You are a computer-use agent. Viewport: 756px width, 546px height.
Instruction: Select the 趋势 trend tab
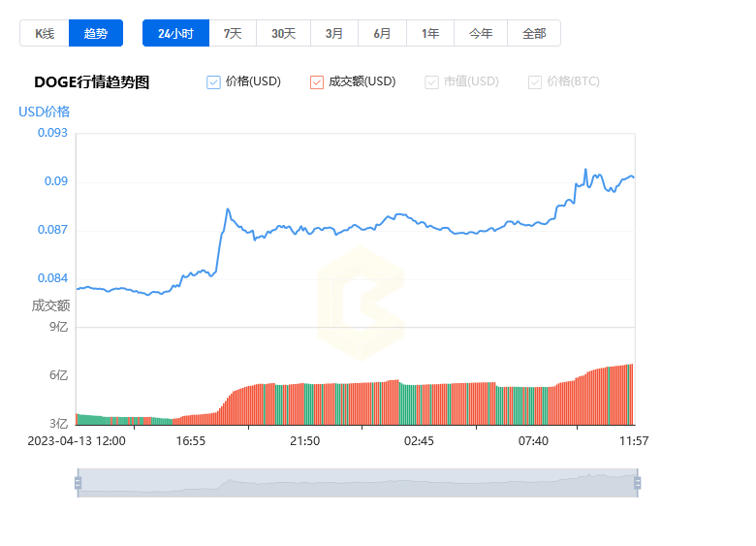[96, 34]
